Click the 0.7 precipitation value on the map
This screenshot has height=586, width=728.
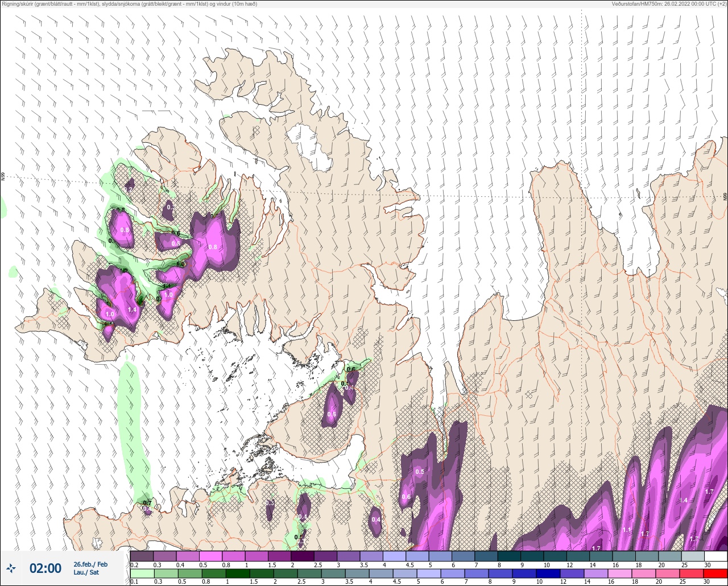click(147, 503)
